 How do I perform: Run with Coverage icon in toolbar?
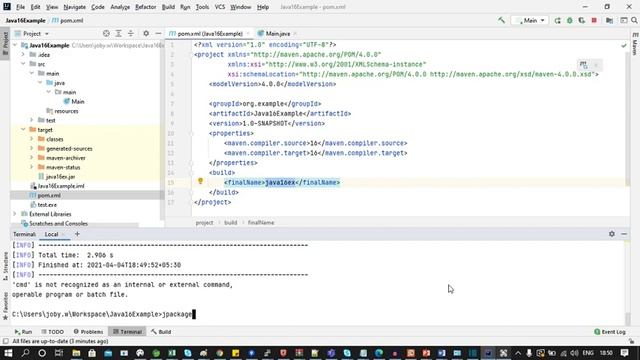coord(582,20)
